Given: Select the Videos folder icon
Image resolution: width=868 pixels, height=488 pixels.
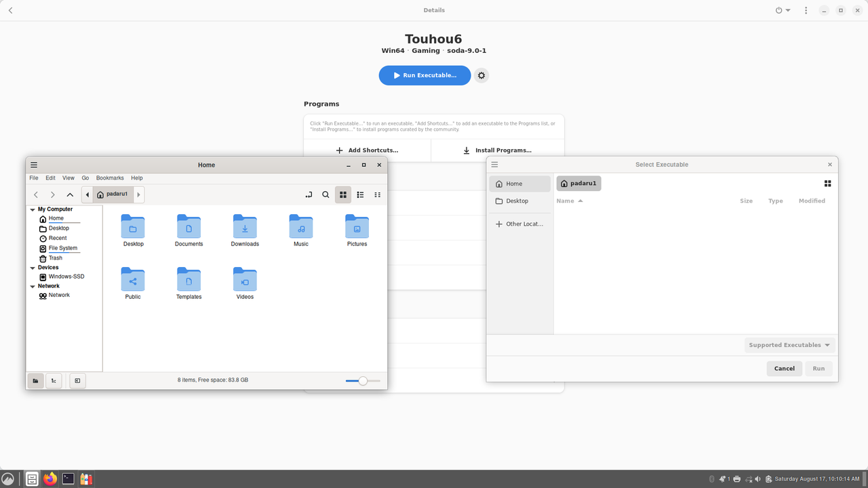Looking at the screenshot, I should [x=245, y=283].
